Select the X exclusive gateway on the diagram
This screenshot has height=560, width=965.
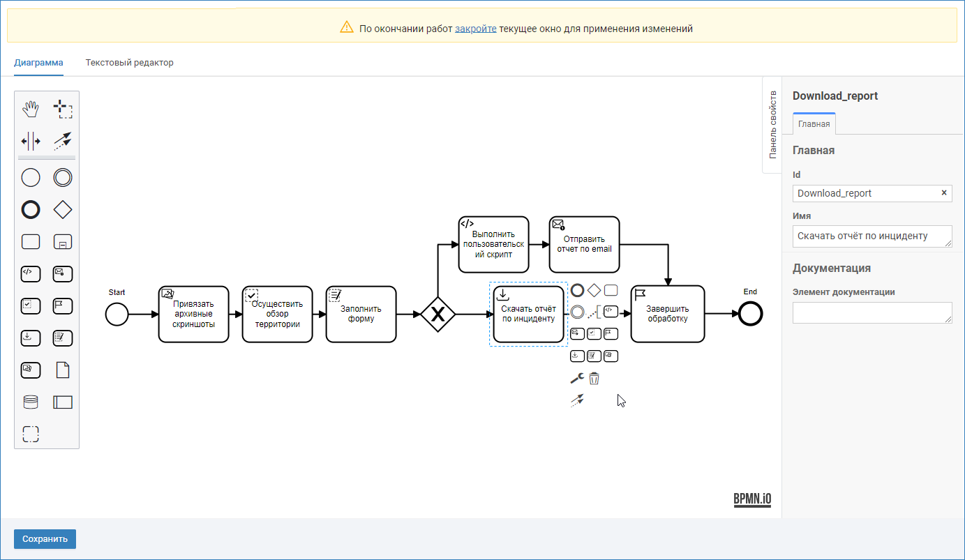(x=437, y=315)
